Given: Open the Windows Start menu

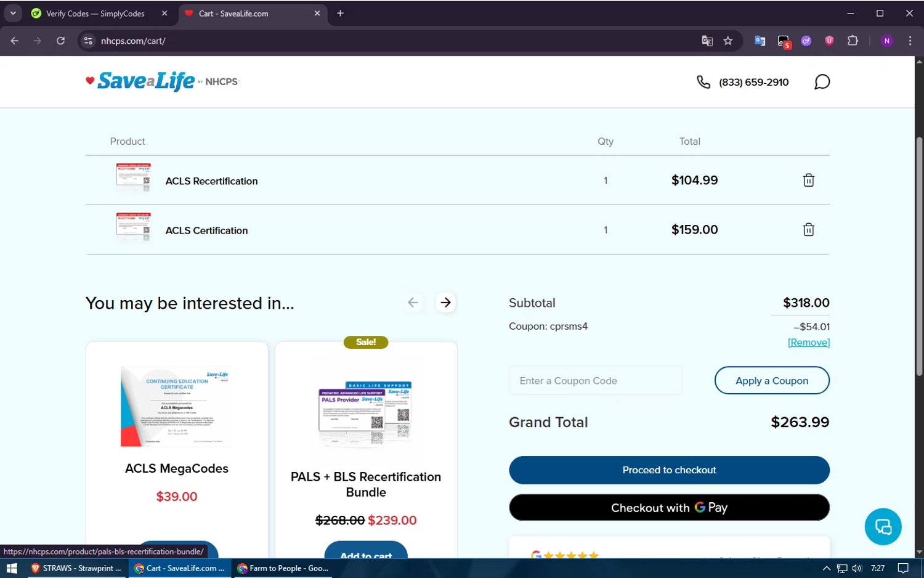Looking at the screenshot, I should click(11, 568).
